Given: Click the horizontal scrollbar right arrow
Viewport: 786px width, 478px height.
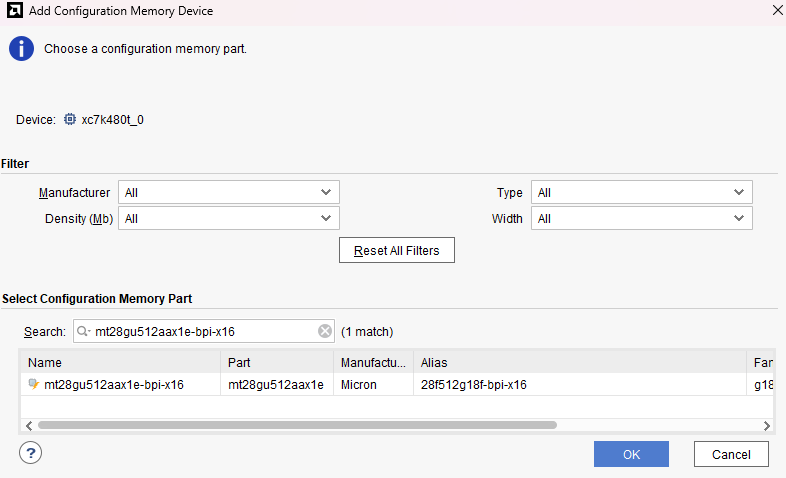Looking at the screenshot, I should pyautogui.click(x=767, y=425).
